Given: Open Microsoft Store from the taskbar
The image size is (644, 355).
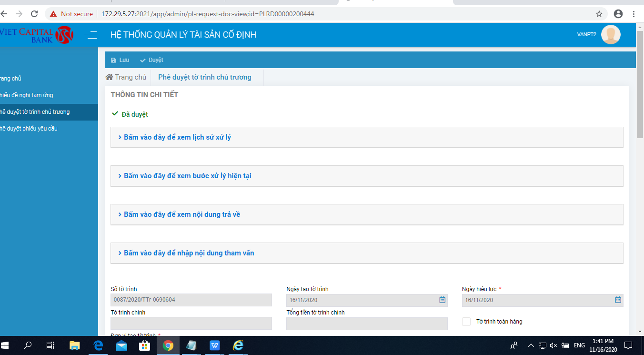Looking at the screenshot, I should pos(144,345).
